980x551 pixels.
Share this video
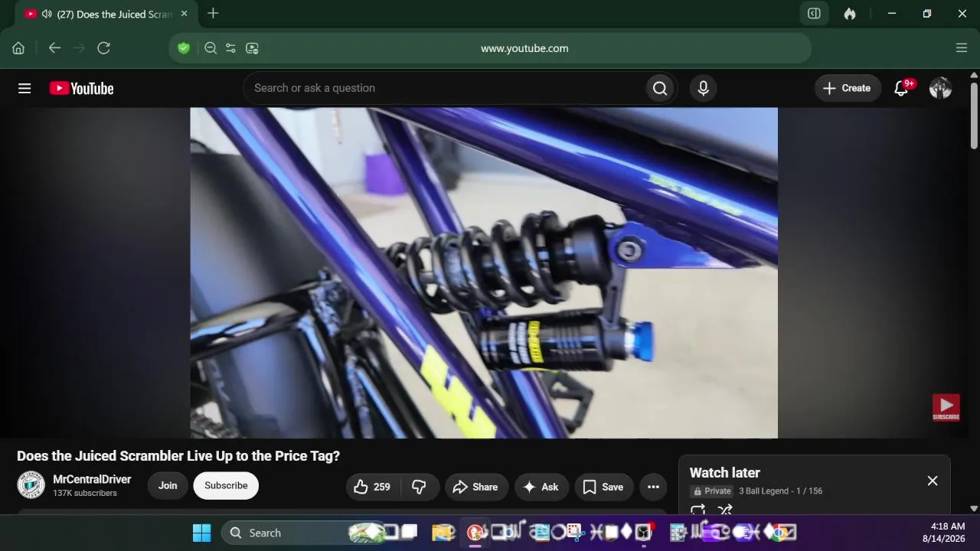point(476,487)
